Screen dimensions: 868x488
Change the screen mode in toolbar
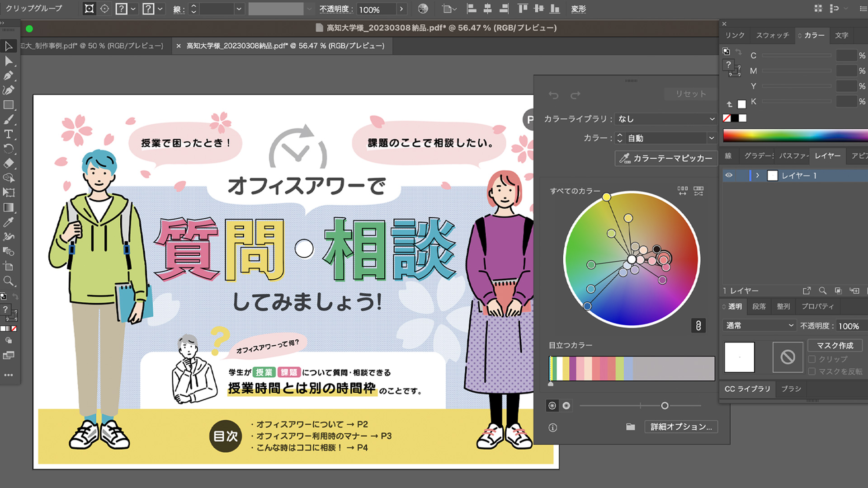tap(9, 356)
